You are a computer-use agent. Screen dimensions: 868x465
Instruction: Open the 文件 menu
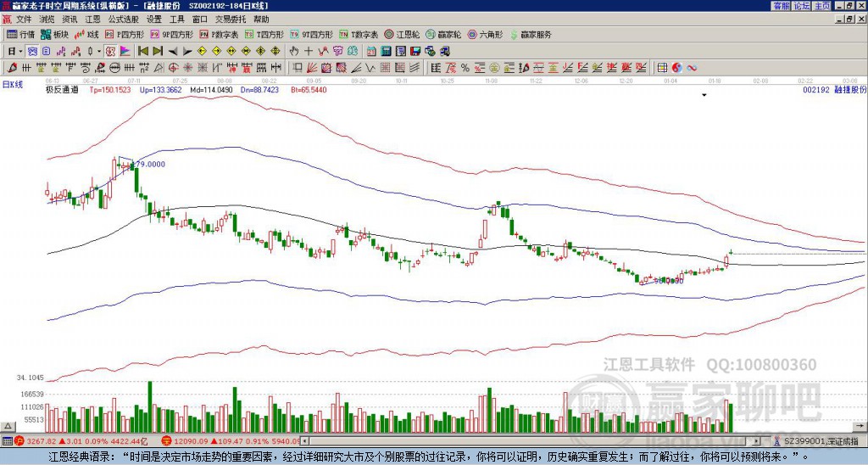[x=24, y=20]
